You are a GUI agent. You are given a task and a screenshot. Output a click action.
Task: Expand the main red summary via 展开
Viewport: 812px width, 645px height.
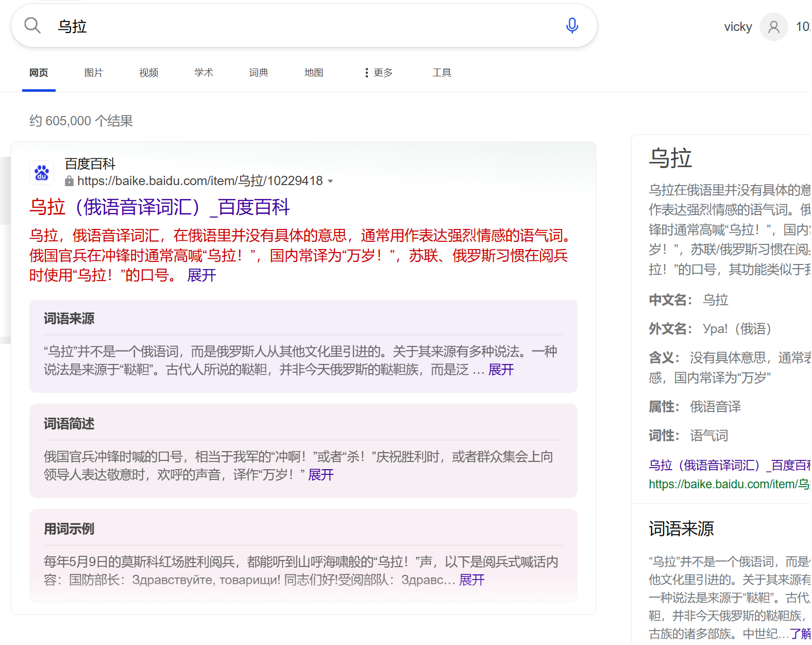pos(201,275)
